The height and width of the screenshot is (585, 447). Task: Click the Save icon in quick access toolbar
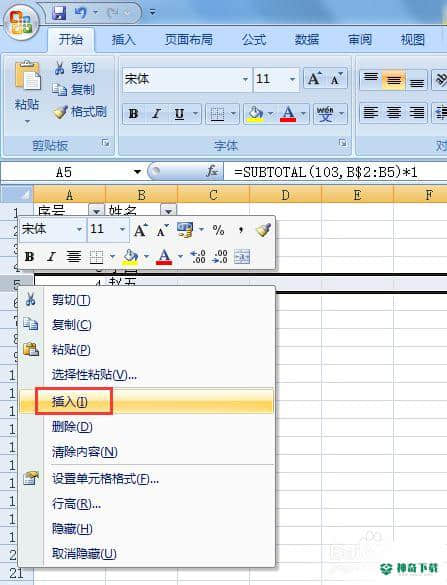pyautogui.click(x=59, y=13)
